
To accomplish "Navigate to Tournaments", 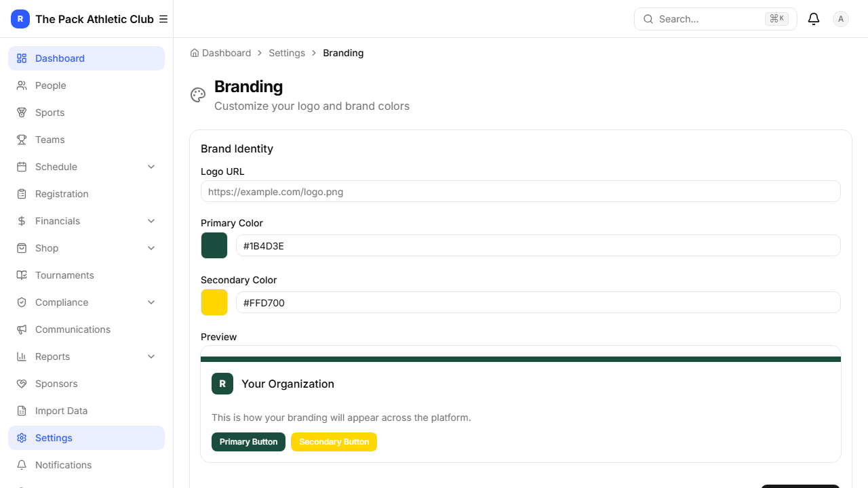I will pyautogui.click(x=86, y=275).
